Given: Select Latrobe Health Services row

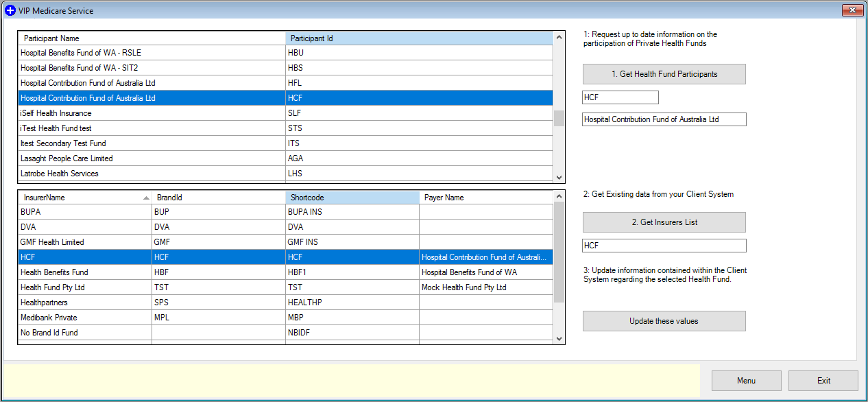Looking at the screenshot, I should 285,174.
